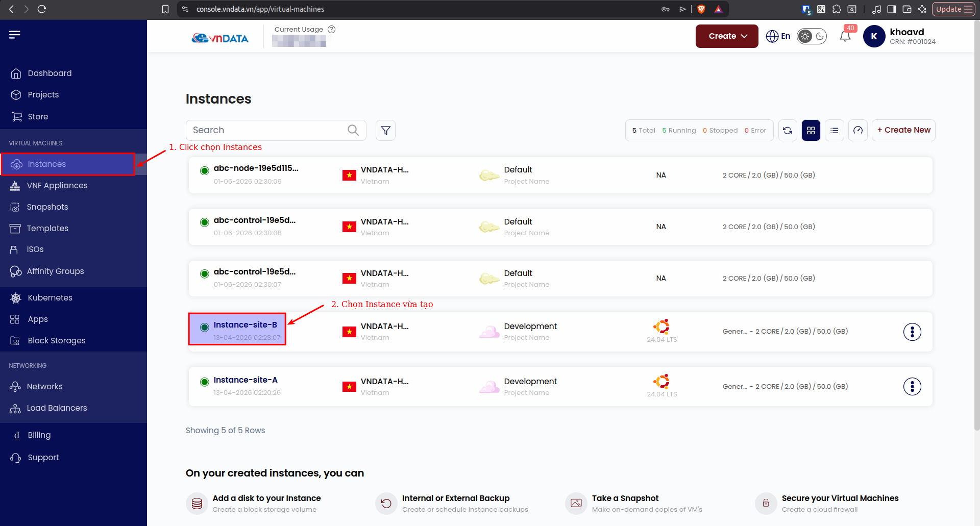
Task: Toggle light and dark theme switch
Action: pyautogui.click(x=812, y=36)
